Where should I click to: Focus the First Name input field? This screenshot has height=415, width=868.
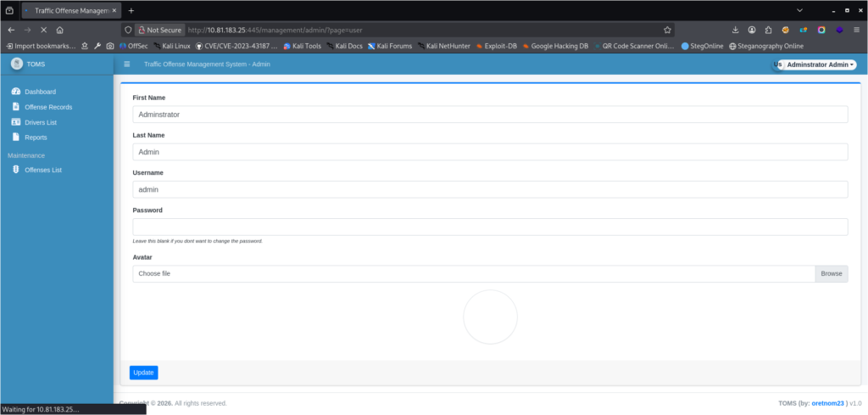point(490,115)
